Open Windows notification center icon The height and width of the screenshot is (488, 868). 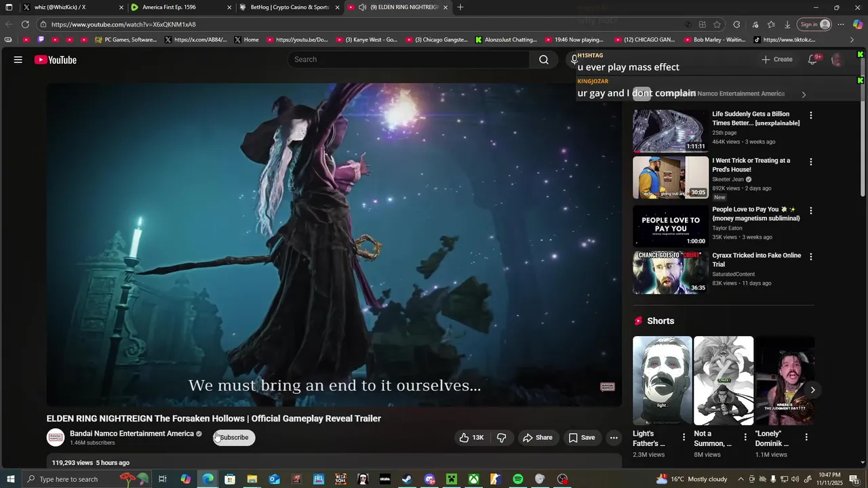[854, 479]
